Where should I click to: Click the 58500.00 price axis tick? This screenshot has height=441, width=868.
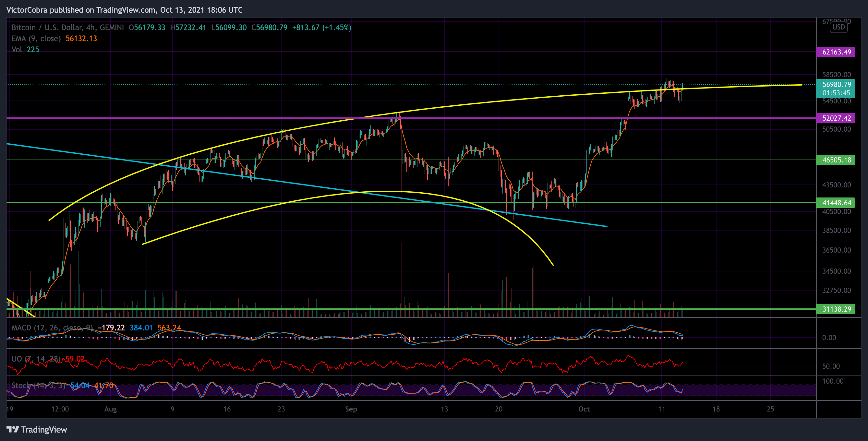(x=836, y=75)
